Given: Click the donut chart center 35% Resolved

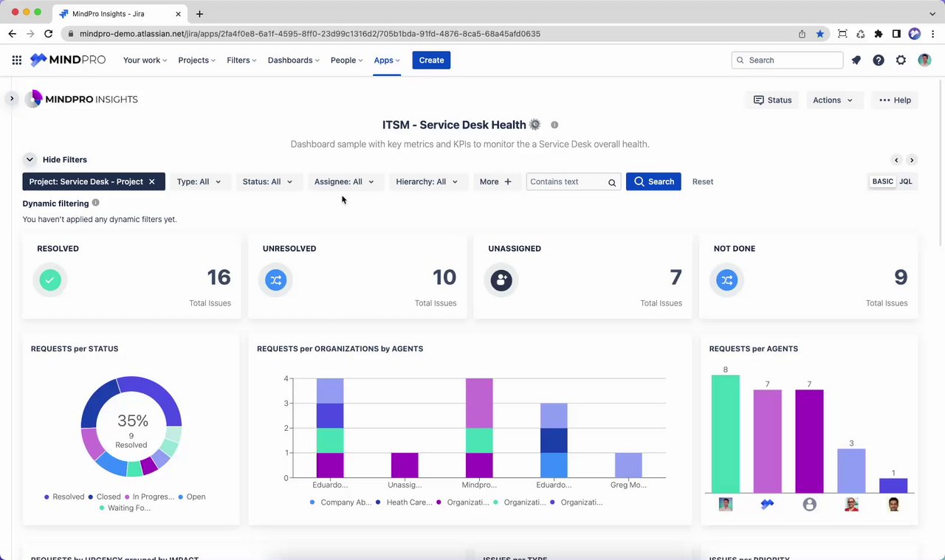Looking at the screenshot, I should click(x=132, y=431).
